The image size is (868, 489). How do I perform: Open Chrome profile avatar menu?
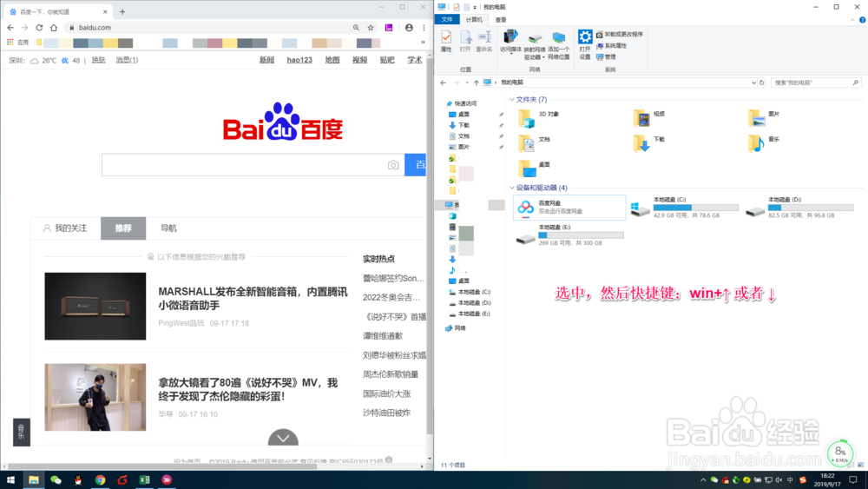tap(409, 28)
